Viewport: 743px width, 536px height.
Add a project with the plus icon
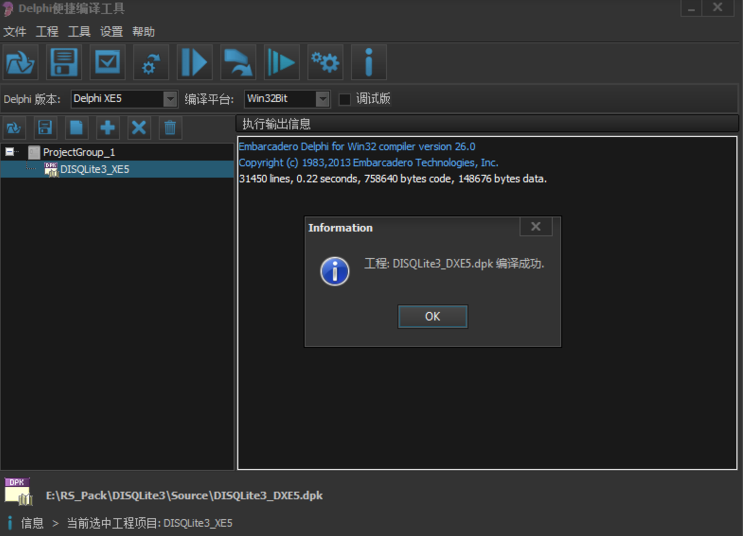coord(108,127)
